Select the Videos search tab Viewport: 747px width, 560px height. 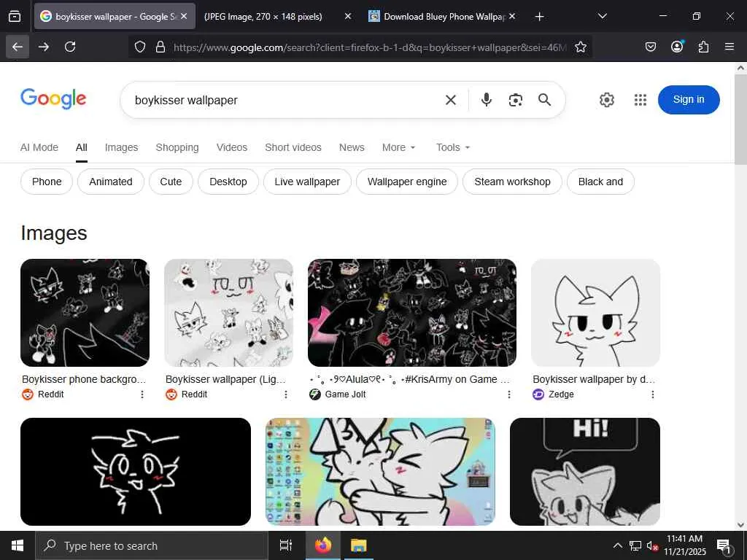[x=232, y=147]
